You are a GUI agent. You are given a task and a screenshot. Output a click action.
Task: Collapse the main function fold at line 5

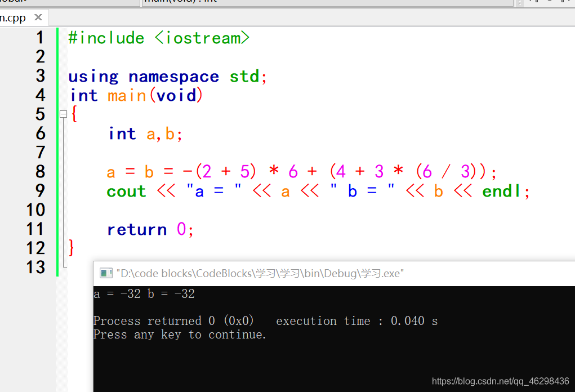[64, 114]
